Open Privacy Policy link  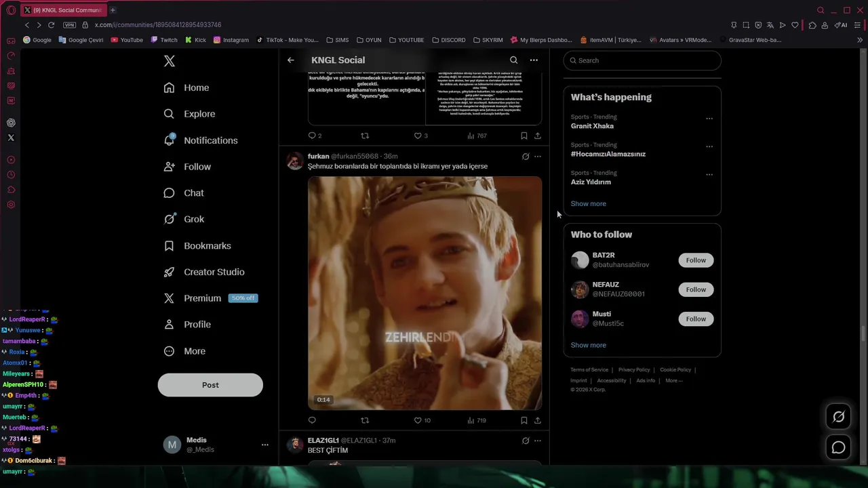coord(634,370)
